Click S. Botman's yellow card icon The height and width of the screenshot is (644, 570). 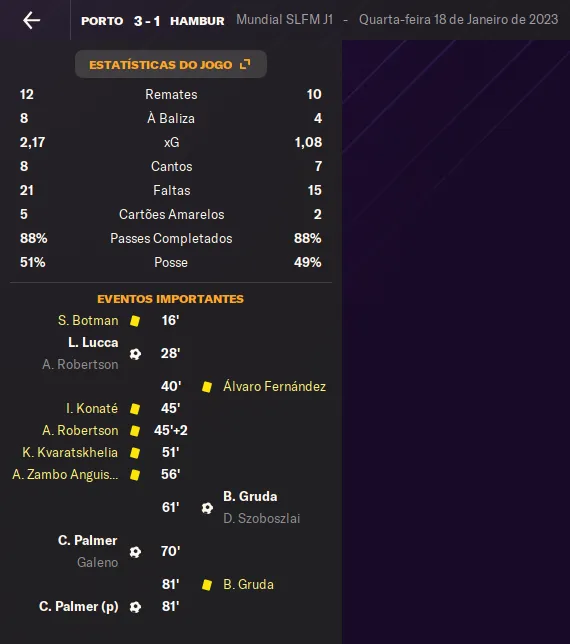135,321
